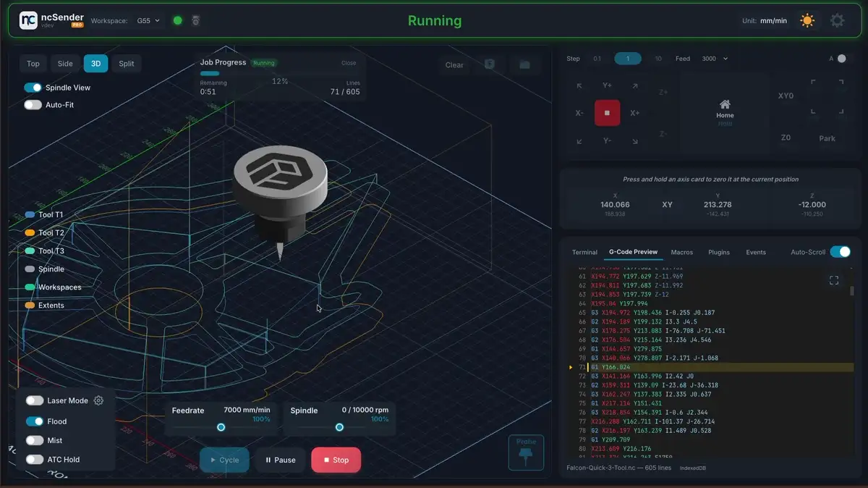Click the file icon next to Clear
Viewport: 868px width, 488px height.
[x=490, y=64]
